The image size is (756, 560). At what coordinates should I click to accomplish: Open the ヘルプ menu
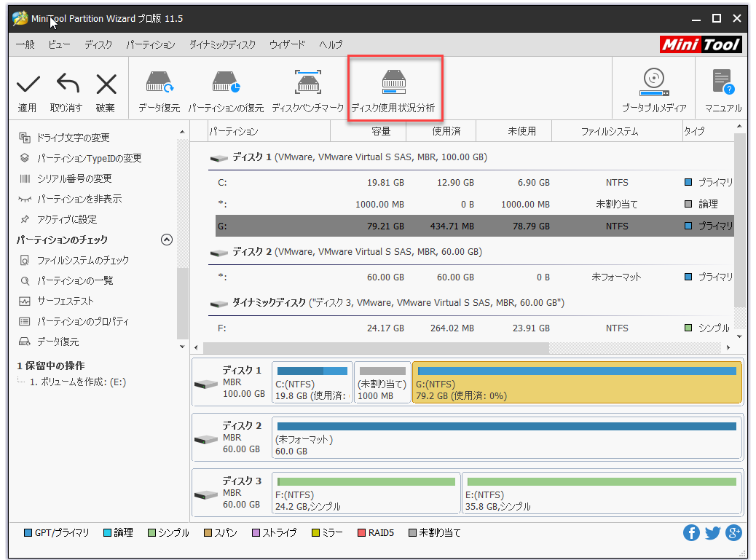coord(331,45)
